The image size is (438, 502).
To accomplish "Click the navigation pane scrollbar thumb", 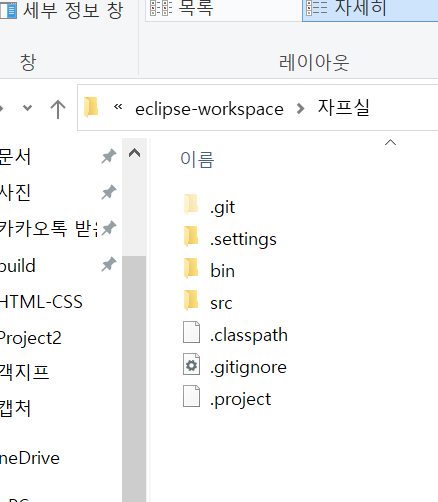I will (x=134, y=379).
